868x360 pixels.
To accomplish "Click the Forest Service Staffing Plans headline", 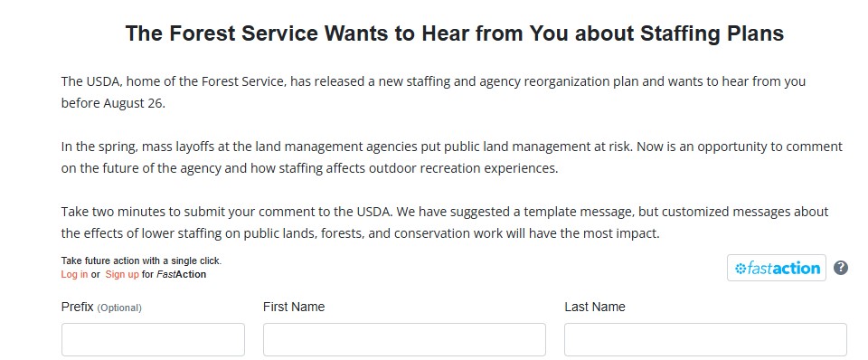I will (455, 33).
